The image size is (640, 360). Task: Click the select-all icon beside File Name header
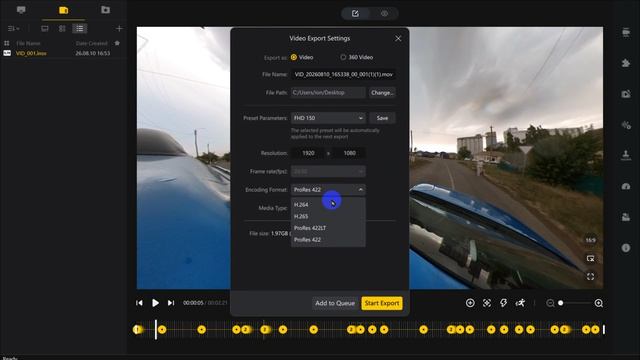7,43
